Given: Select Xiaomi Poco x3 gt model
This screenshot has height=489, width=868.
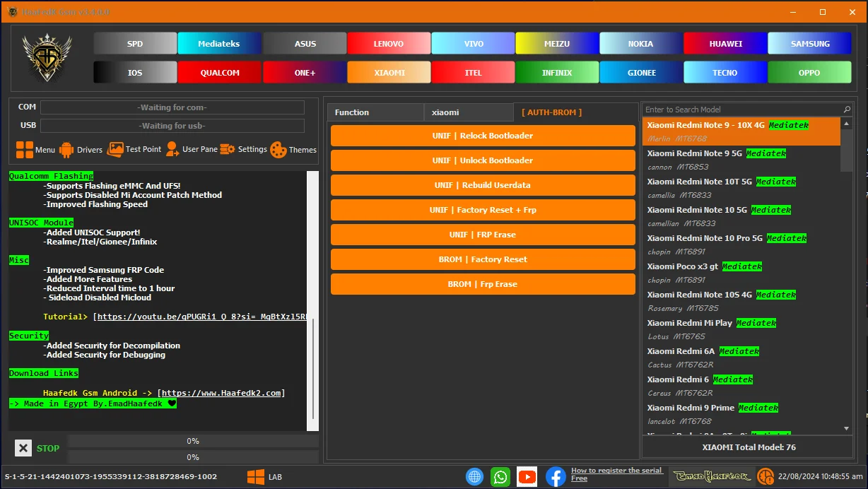Looking at the screenshot, I should (x=741, y=273).
